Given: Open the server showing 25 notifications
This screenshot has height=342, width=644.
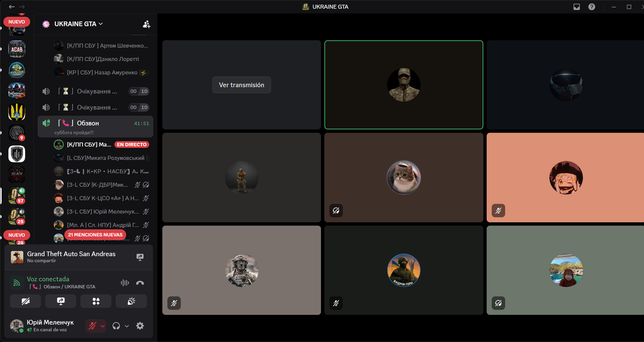Looking at the screenshot, I should click(17, 217).
